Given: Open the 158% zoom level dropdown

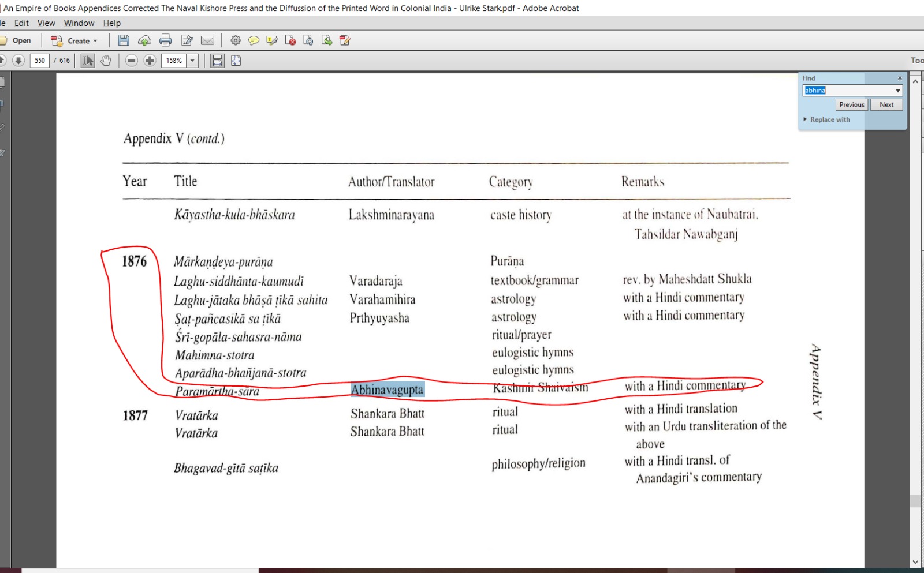Looking at the screenshot, I should [192, 61].
